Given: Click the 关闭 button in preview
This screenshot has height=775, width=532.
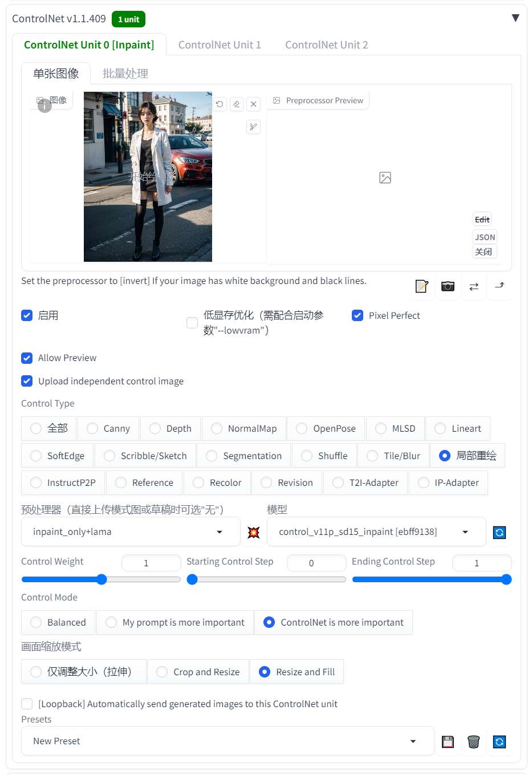Looking at the screenshot, I should [484, 251].
